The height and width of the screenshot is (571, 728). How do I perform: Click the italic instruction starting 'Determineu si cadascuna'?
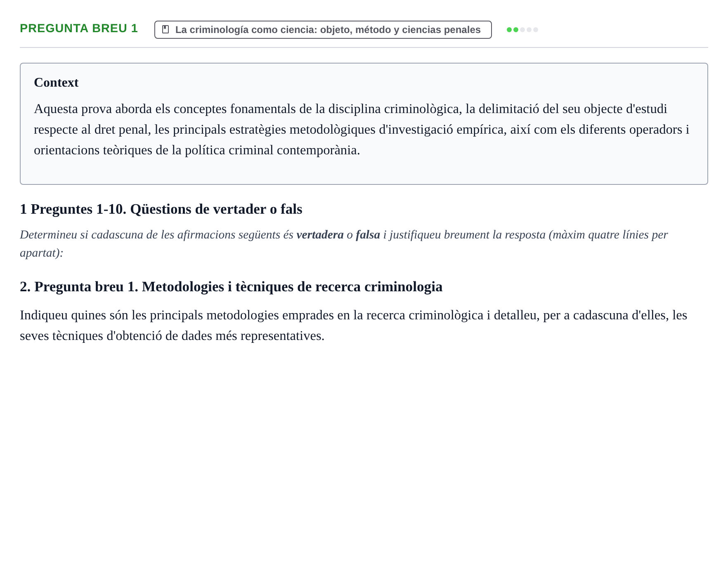(x=344, y=243)
